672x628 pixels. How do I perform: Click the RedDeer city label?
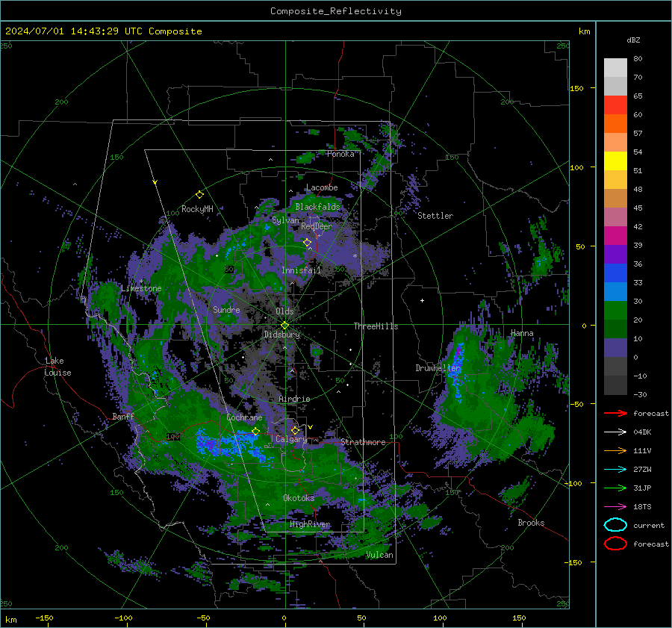(x=317, y=226)
